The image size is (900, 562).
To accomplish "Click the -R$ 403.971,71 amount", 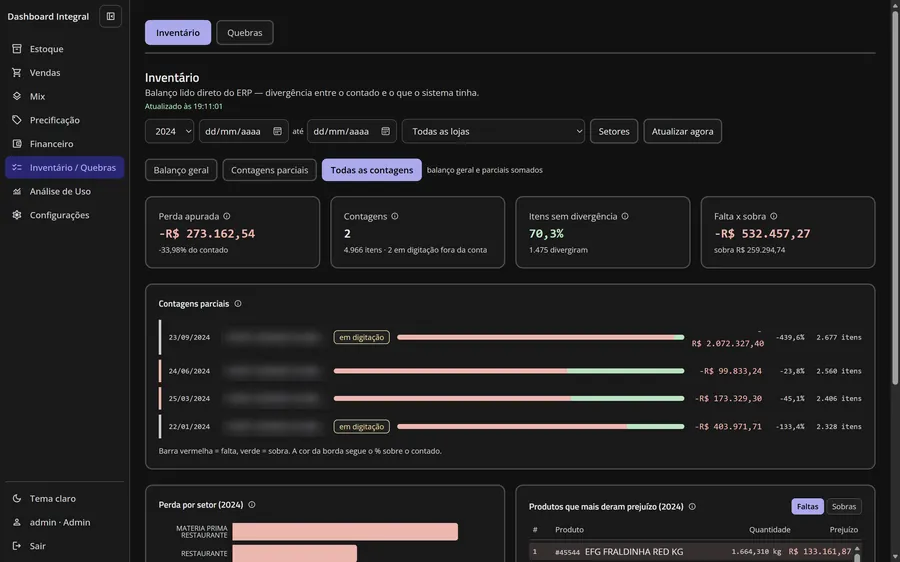I will pyautogui.click(x=728, y=427).
